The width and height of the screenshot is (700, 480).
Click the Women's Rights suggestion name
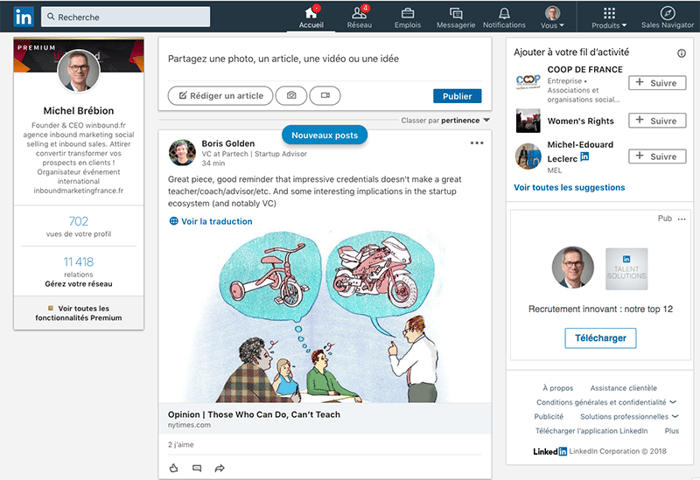coord(580,121)
